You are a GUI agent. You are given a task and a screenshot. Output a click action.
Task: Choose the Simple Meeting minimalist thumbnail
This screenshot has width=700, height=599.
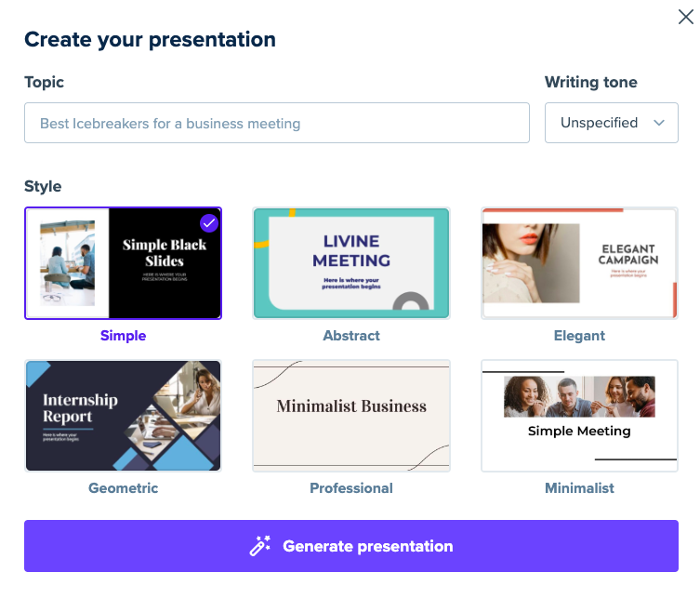click(579, 416)
